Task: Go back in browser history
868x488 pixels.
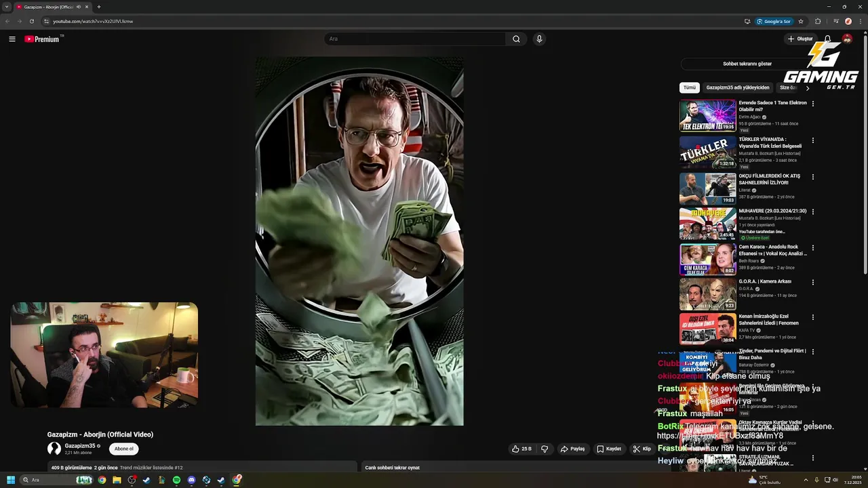Action: (7, 21)
